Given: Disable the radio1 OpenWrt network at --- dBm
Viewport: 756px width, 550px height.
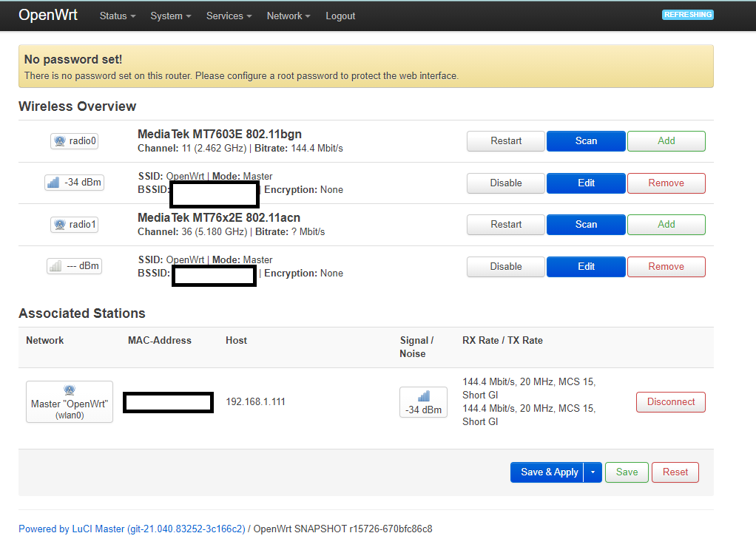Looking at the screenshot, I should coord(506,267).
